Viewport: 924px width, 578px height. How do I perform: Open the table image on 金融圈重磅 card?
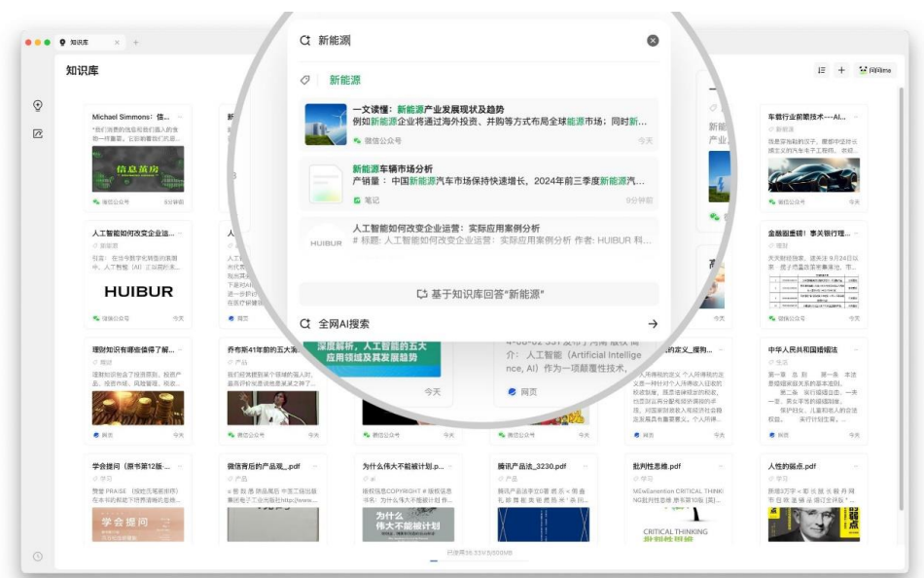point(813,291)
